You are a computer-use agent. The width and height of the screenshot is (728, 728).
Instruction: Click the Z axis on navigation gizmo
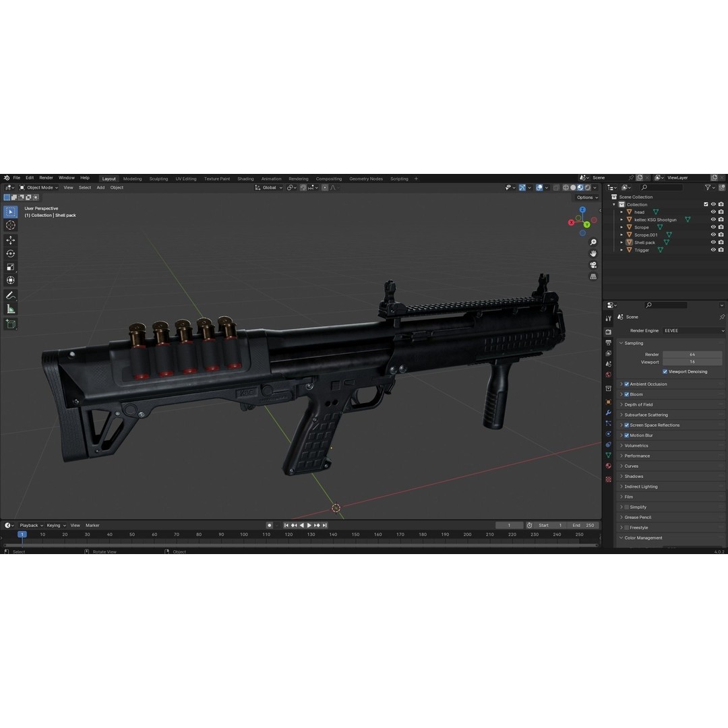582,210
